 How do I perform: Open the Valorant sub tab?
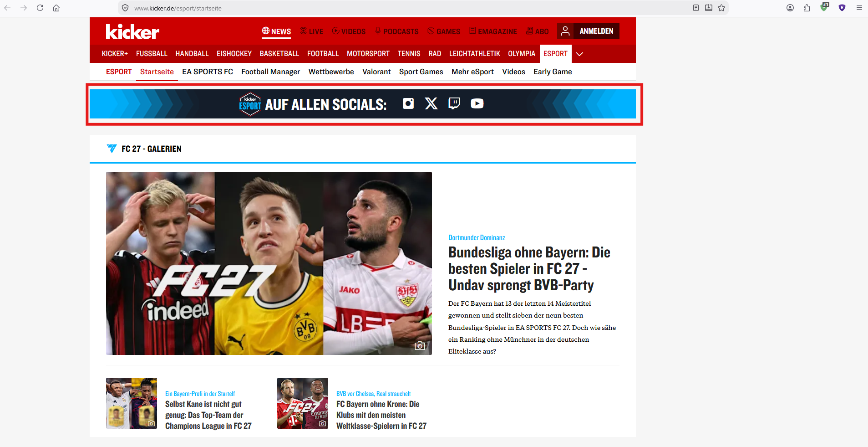[376, 72]
